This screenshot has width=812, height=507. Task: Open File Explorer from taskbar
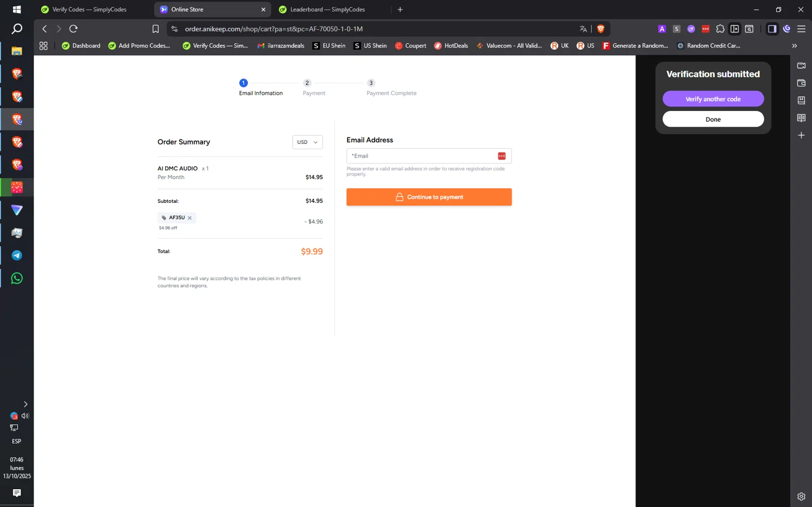(17, 51)
